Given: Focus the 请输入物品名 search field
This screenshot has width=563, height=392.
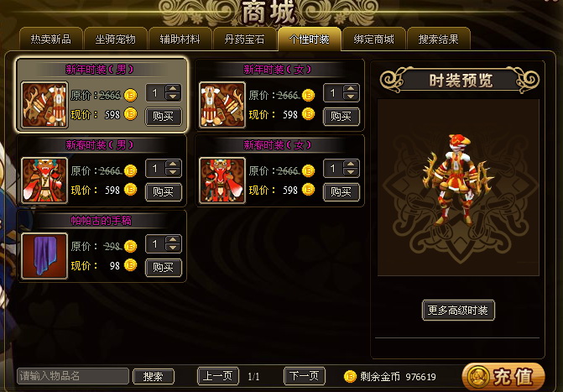Looking at the screenshot, I should tap(73, 376).
